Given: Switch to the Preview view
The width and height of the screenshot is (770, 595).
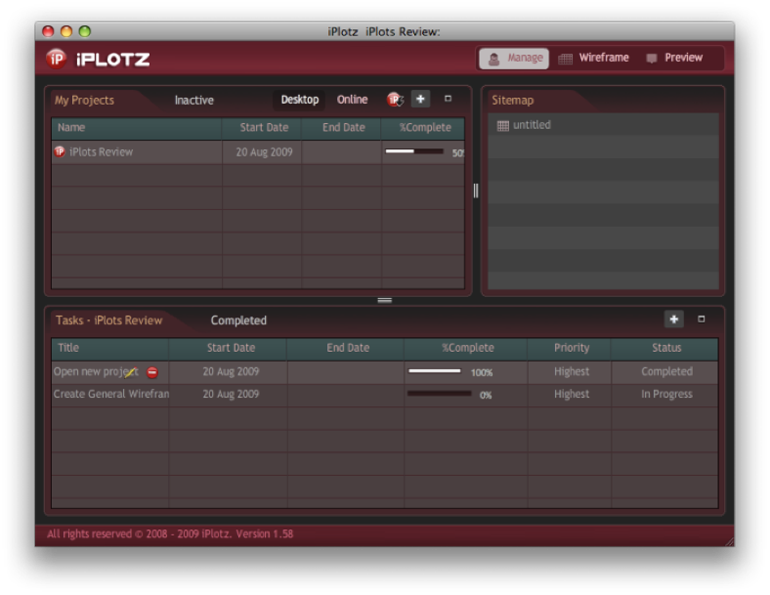Looking at the screenshot, I should click(x=674, y=58).
